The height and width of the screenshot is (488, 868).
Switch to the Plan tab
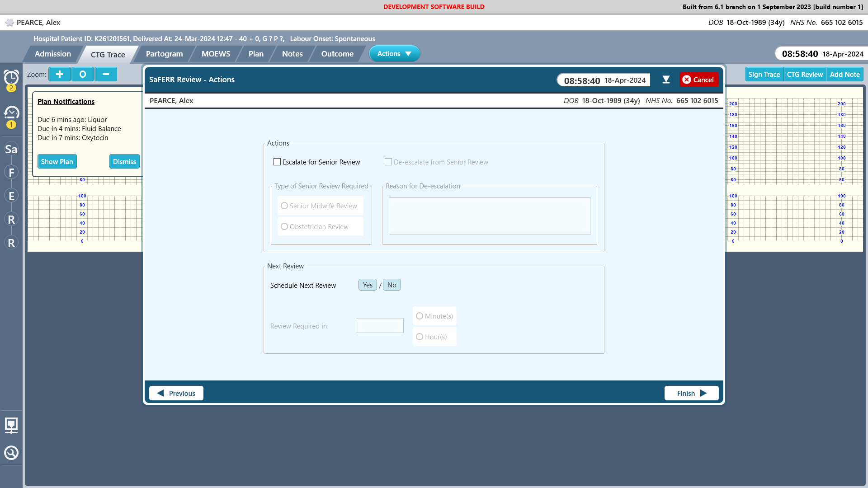click(256, 54)
